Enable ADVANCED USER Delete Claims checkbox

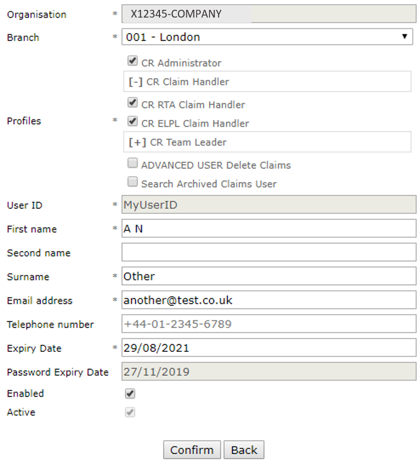click(x=133, y=163)
